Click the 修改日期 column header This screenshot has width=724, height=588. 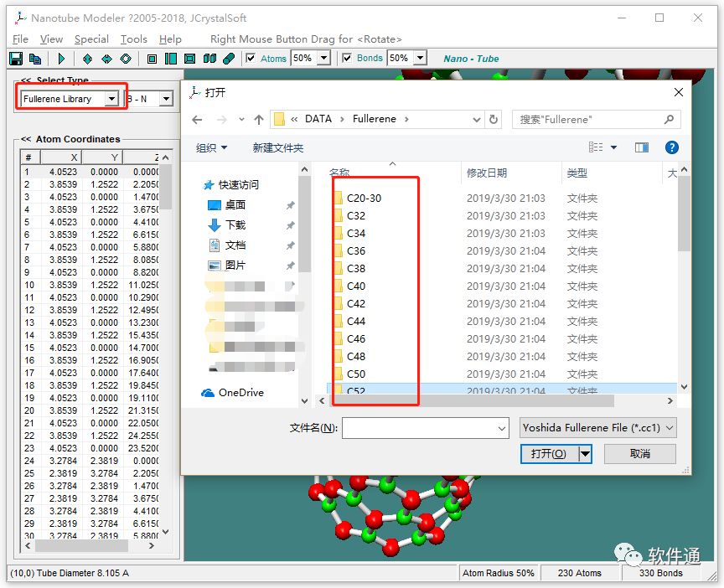click(487, 173)
